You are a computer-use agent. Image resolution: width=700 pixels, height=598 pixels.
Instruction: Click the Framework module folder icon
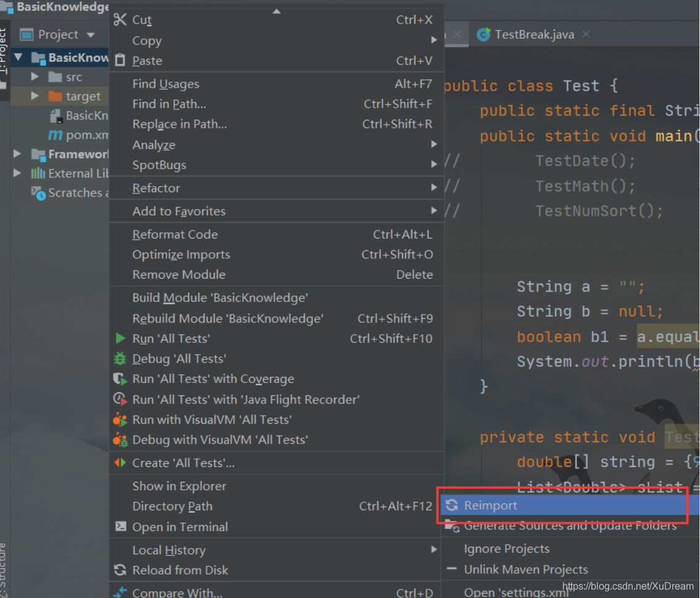pyautogui.click(x=38, y=154)
